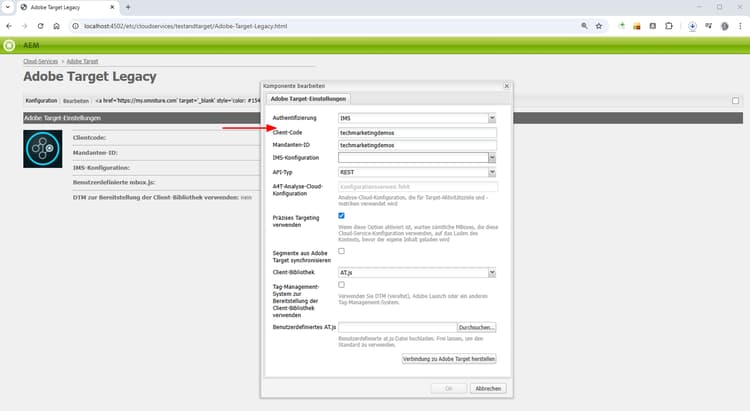This screenshot has width=750, height=411.
Task: Open browser downloads icon
Action: coord(692,26)
